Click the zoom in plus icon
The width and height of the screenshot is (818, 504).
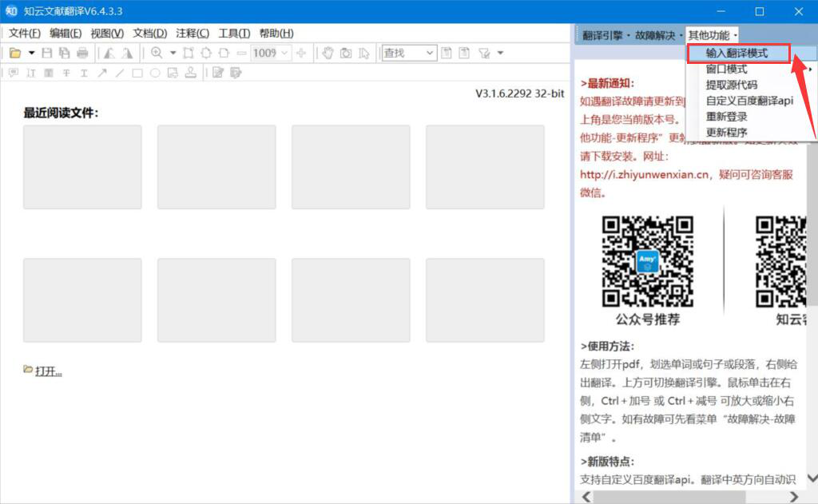click(x=301, y=53)
